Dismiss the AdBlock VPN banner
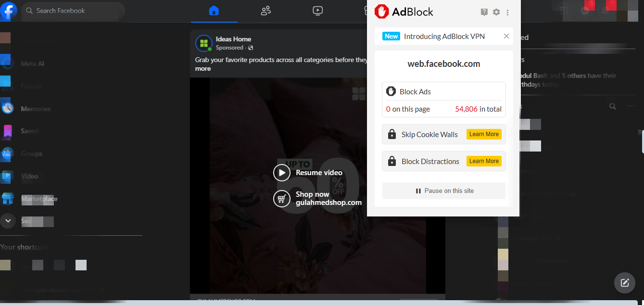The image size is (644, 305). click(506, 36)
